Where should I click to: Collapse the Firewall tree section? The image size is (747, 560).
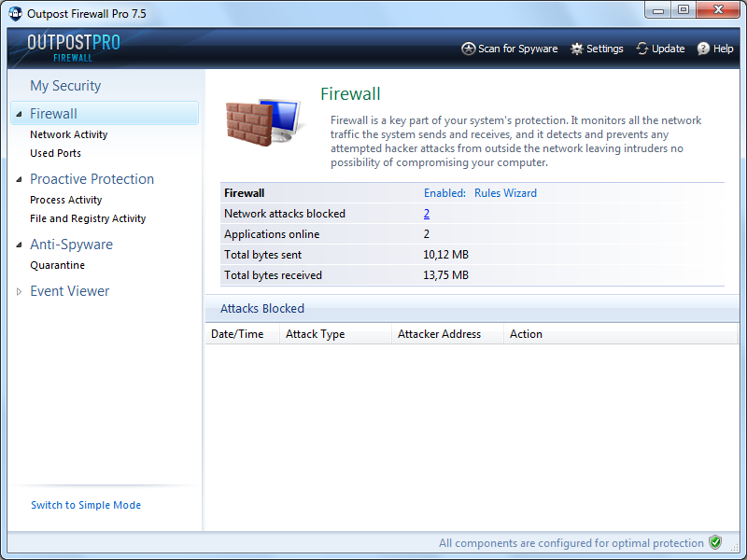point(19,114)
